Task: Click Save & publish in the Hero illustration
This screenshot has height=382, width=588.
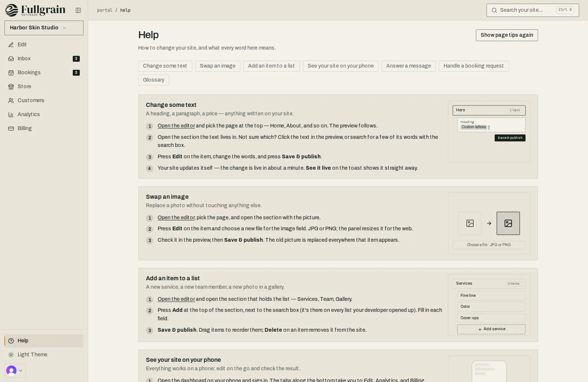Action: coord(510,138)
